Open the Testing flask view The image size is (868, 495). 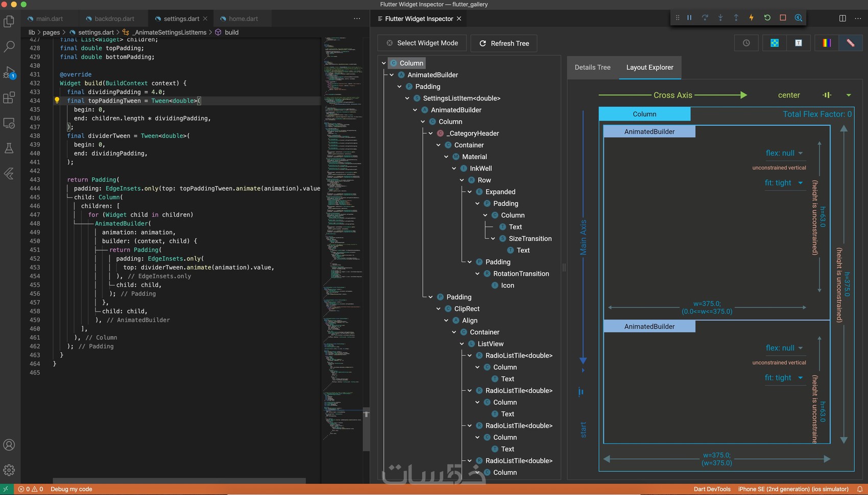point(9,148)
